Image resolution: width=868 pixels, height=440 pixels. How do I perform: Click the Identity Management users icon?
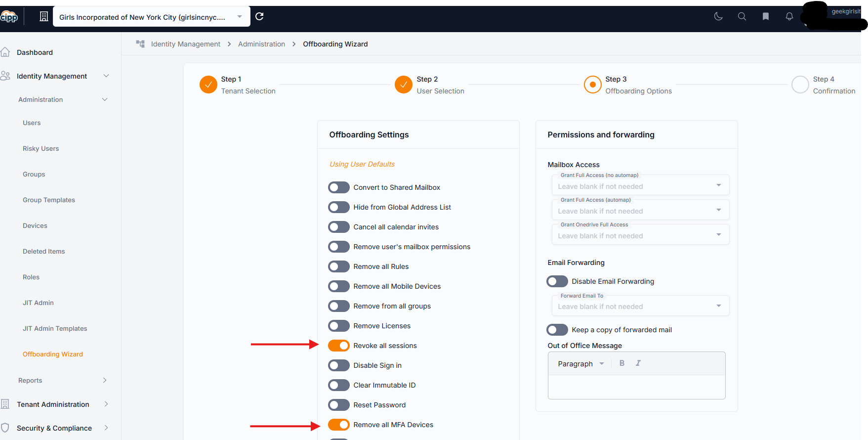(5, 76)
